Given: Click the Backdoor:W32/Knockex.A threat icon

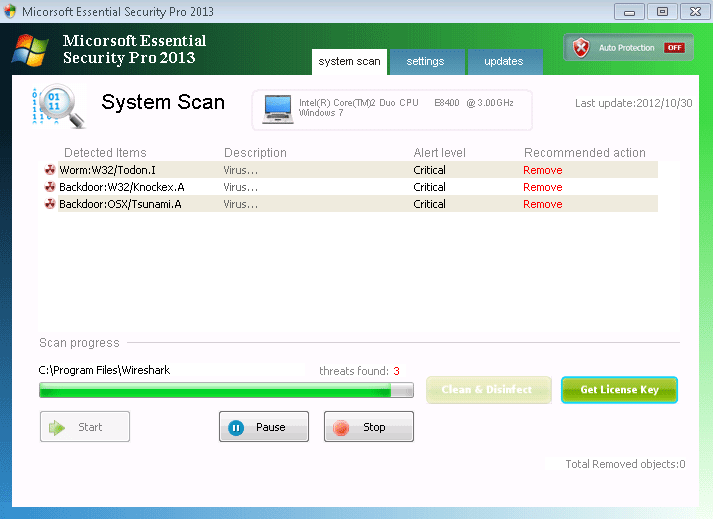Looking at the screenshot, I should coord(50,187).
